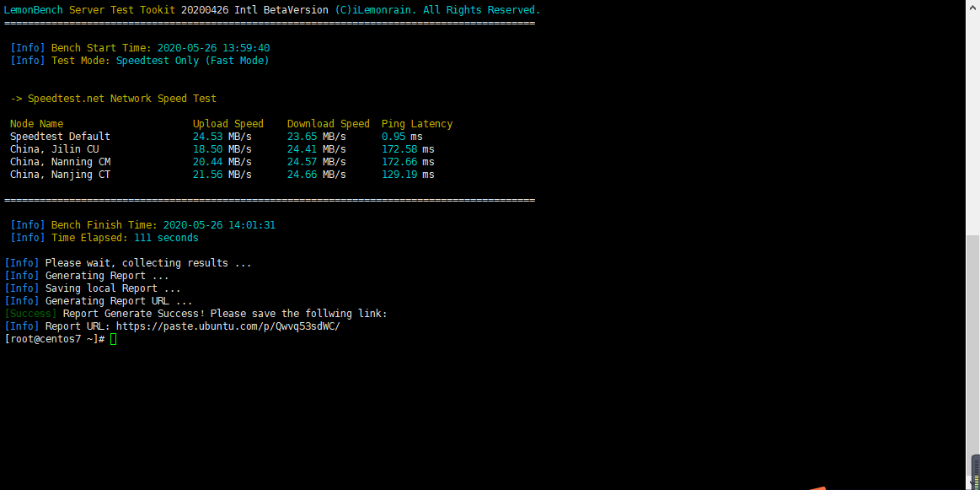Click the green cursor at the prompt
This screenshot has width=980, height=490.
pos(113,338)
